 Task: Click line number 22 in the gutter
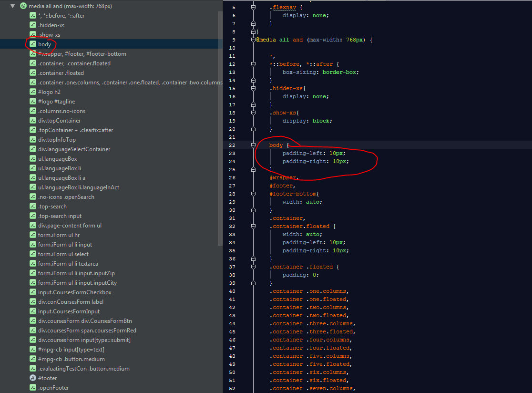pyautogui.click(x=232, y=145)
